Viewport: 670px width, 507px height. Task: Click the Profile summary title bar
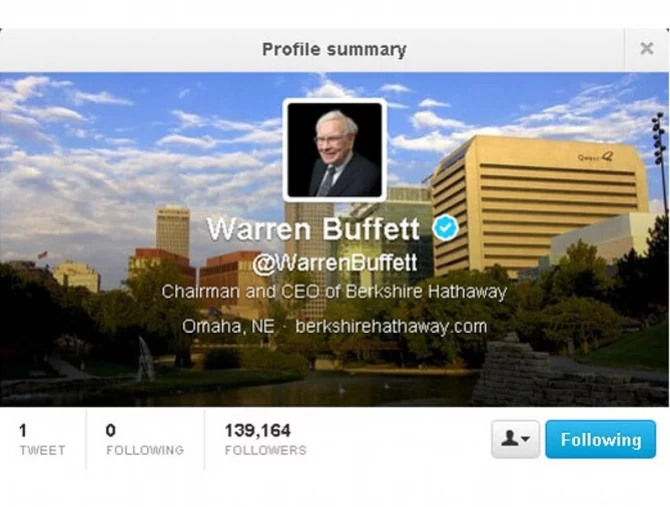[x=334, y=50]
